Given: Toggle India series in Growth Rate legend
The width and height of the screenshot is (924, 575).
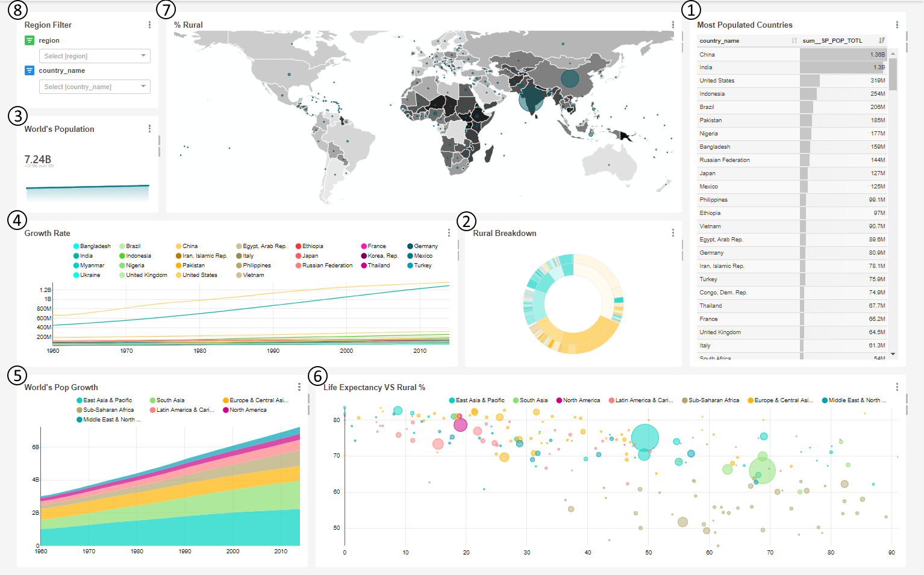Looking at the screenshot, I should [x=83, y=256].
